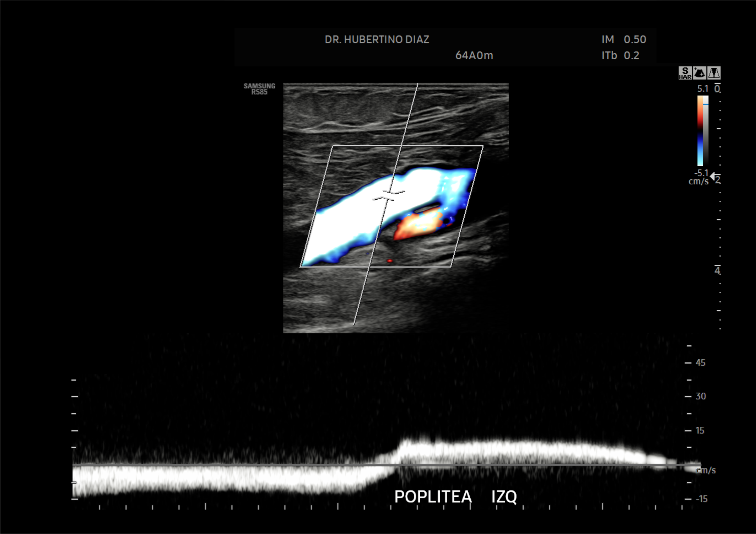756x534 pixels.
Task: Toggle the spectral baseline reference line
Action: [x=355, y=465]
